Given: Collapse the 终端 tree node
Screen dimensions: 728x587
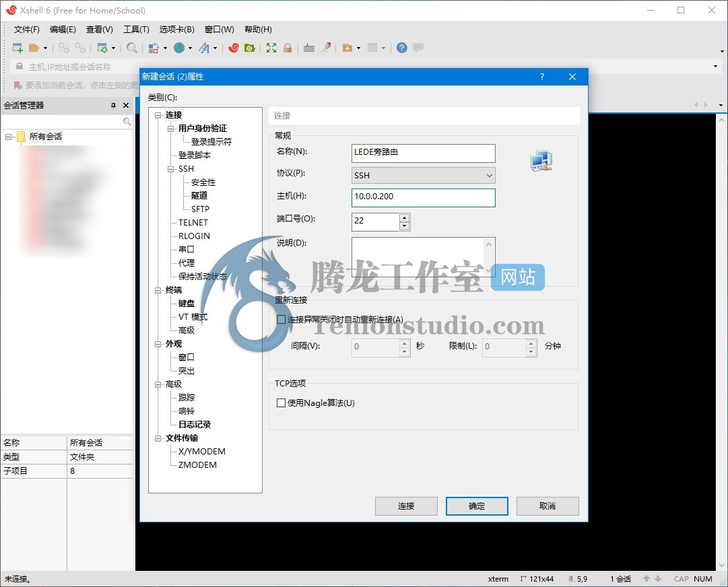Looking at the screenshot, I should tap(158, 290).
